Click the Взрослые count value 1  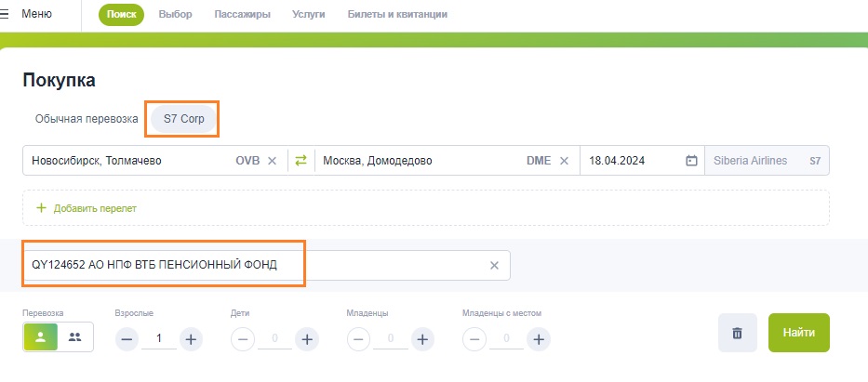click(159, 338)
